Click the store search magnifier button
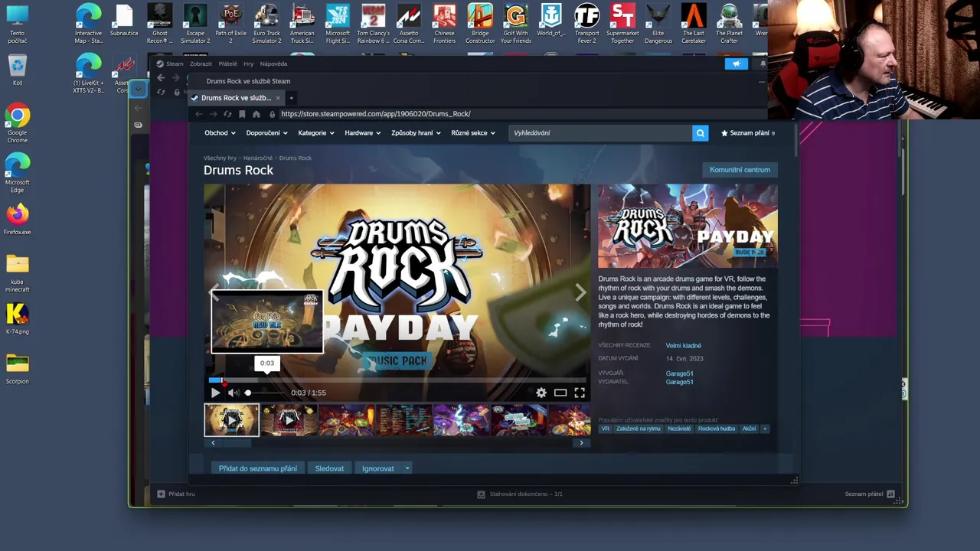980x551 pixels. click(x=700, y=133)
